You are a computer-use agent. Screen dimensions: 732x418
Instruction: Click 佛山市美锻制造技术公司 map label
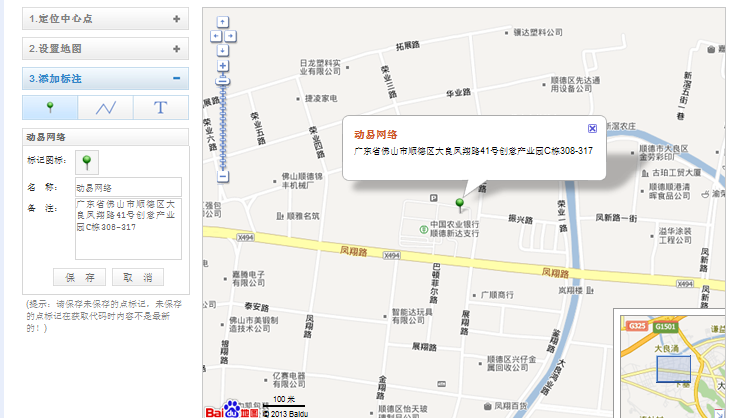tap(253, 325)
